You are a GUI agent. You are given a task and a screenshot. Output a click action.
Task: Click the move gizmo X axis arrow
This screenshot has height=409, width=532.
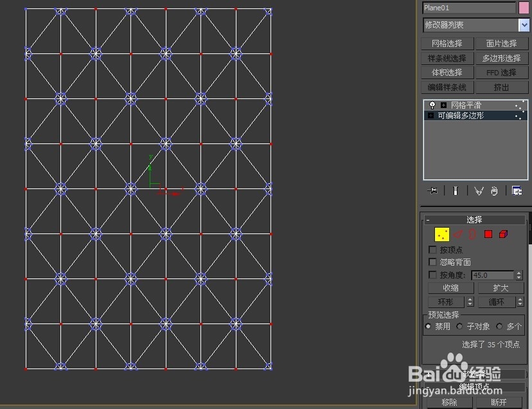(x=175, y=194)
